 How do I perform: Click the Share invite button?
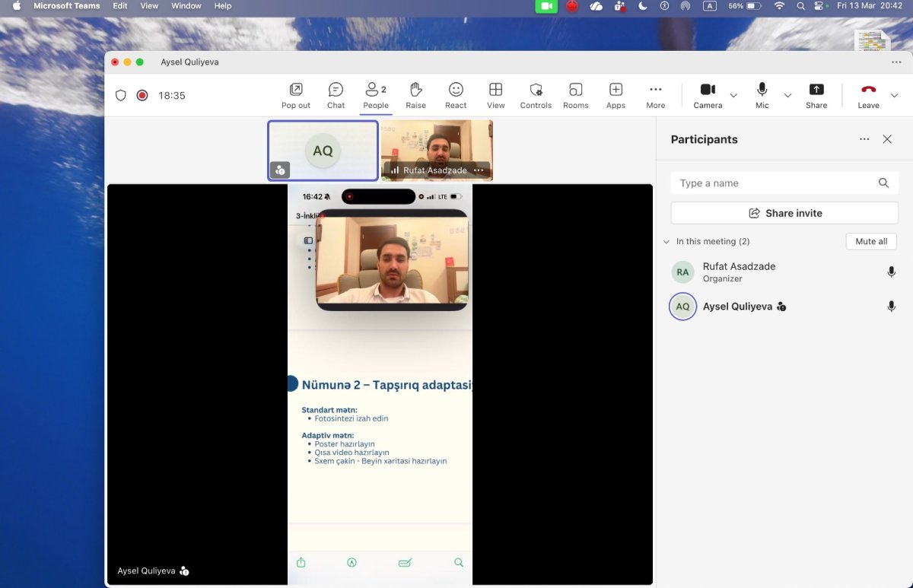[784, 213]
